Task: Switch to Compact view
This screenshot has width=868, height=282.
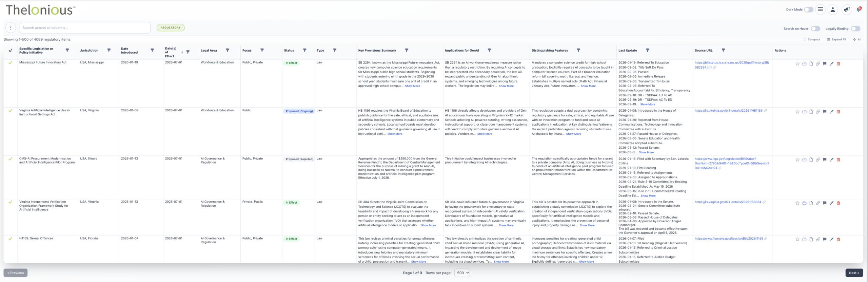Action: tap(811, 40)
